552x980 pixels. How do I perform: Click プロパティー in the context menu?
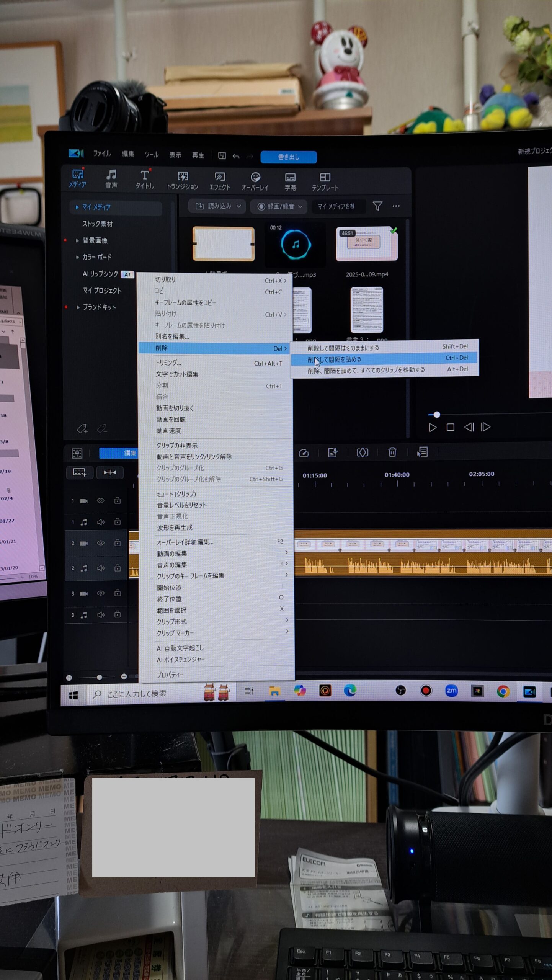coord(217,675)
